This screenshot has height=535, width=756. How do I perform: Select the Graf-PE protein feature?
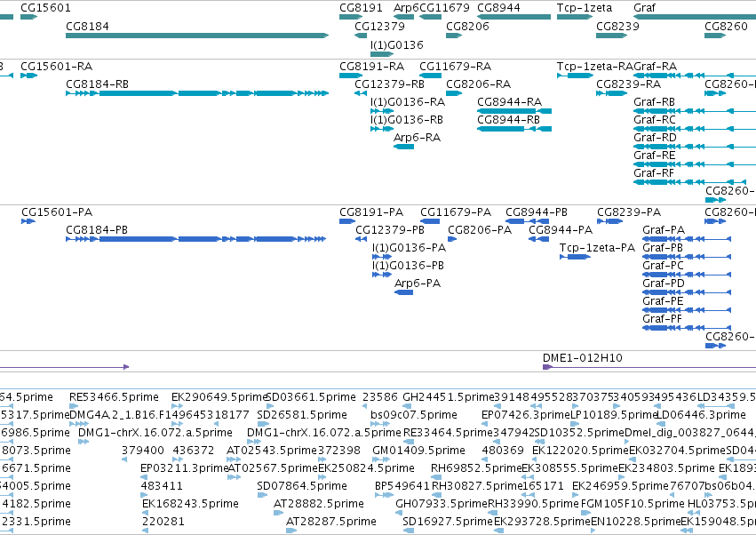tap(687, 310)
